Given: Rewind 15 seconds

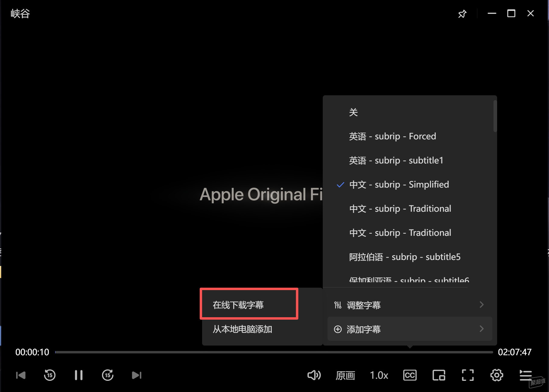Looking at the screenshot, I should (50, 375).
